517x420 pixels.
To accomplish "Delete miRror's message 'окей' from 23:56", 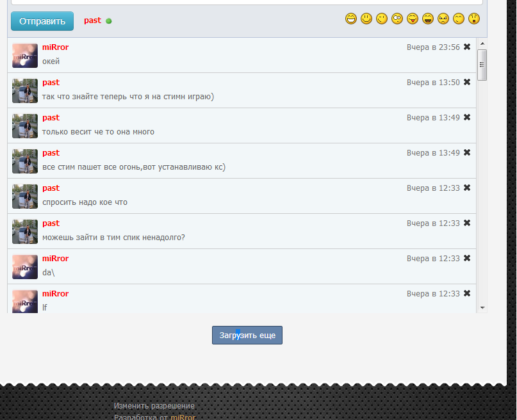I will click(x=467, y=47).
